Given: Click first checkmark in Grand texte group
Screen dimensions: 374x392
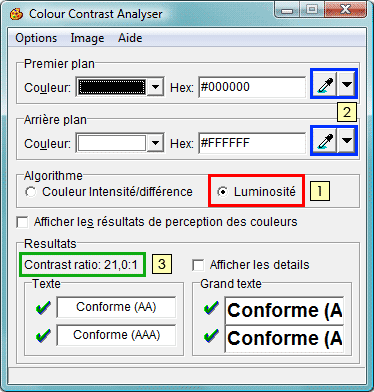Looking at the screenshot, I should (x=211, y=307).
